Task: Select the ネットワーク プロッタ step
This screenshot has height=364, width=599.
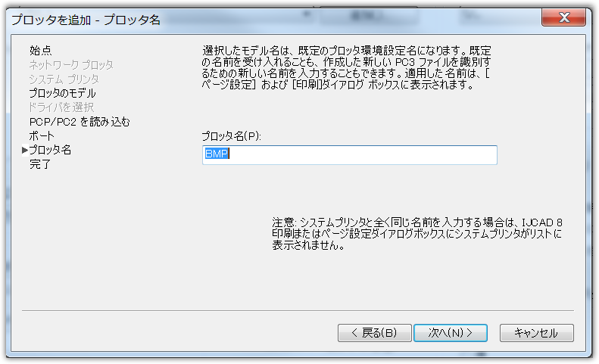Action: coord(71,65)
